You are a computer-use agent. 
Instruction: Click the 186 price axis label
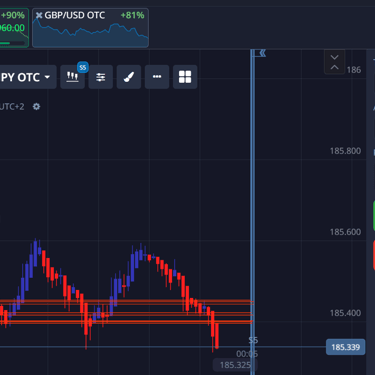click(354, 70)
